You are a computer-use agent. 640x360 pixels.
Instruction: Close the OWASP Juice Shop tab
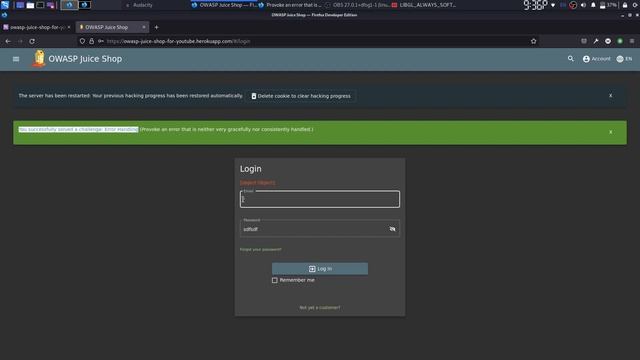[x=144, y=27]
